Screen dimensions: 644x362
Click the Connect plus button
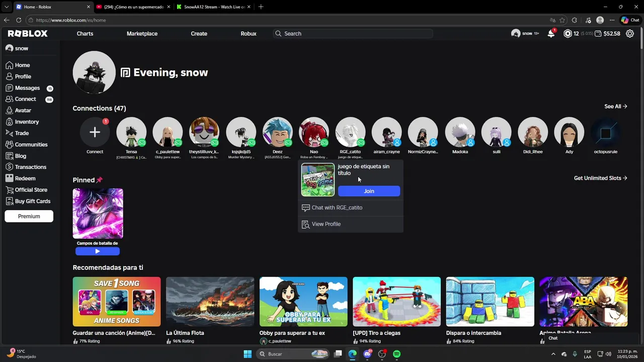[95, 132]
